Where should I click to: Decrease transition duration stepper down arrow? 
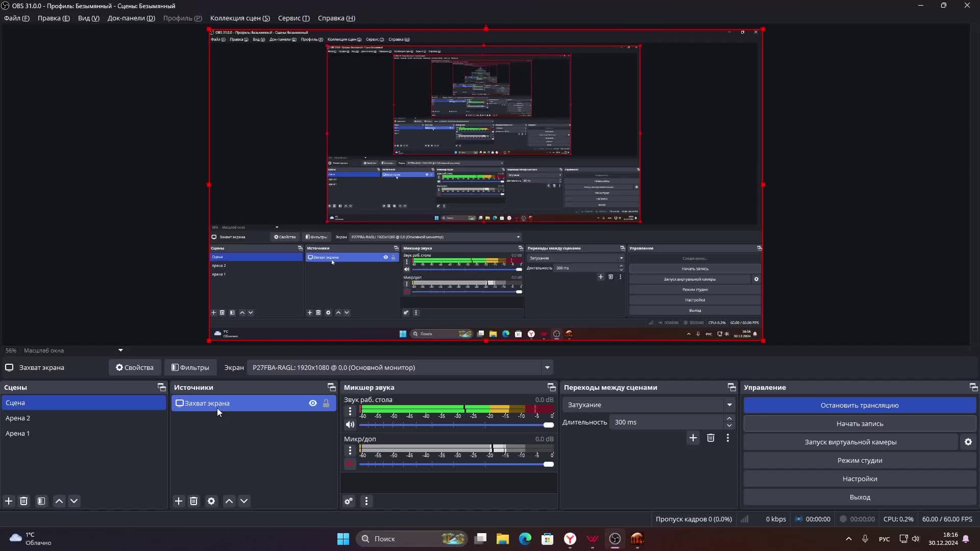(729, 425)
